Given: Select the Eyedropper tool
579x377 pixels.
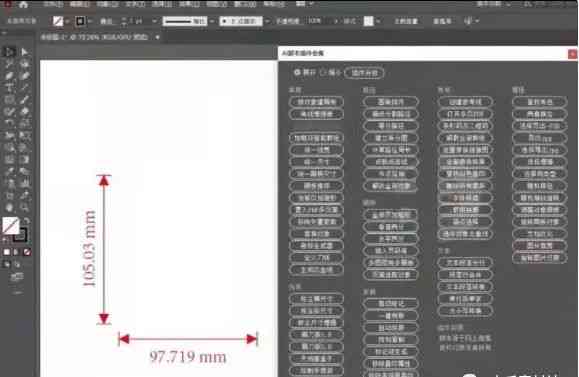Looking at the screenshot, I should click(9, 171).
